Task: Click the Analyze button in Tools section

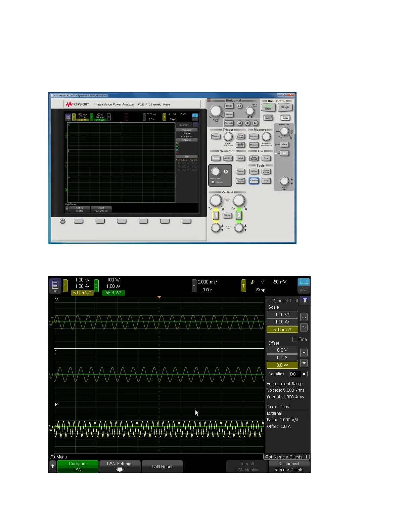Action: [x=254, y=181]
